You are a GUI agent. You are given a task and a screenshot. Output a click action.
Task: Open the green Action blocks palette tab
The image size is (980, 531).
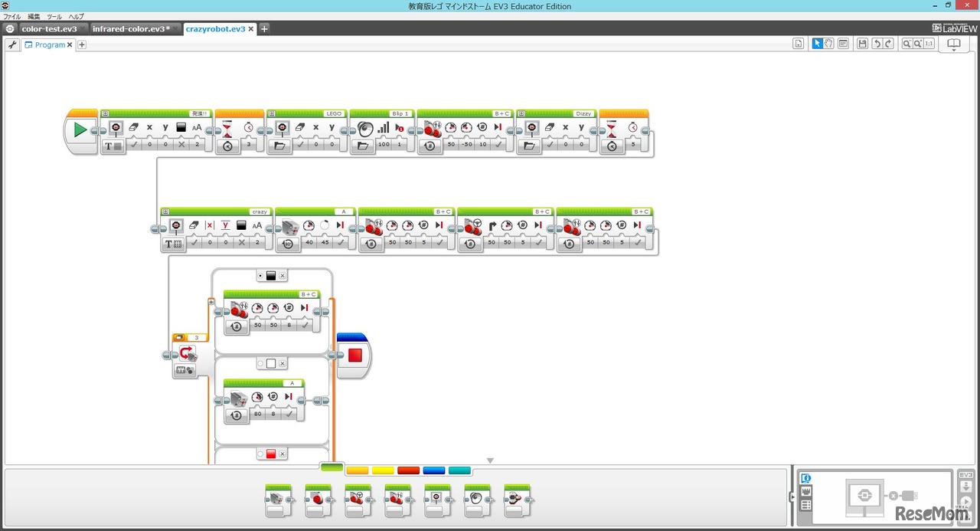pyautogui.click(x=332, y=468)
